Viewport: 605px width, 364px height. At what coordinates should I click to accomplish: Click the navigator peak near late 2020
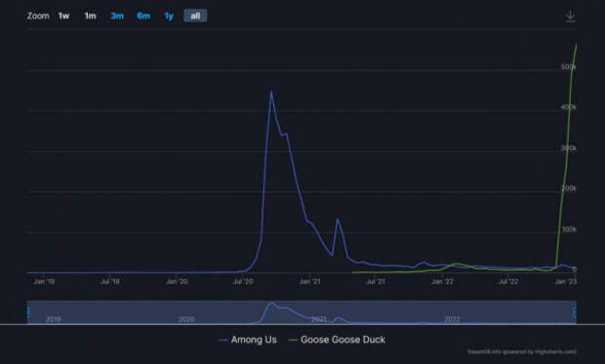[272, 303]
